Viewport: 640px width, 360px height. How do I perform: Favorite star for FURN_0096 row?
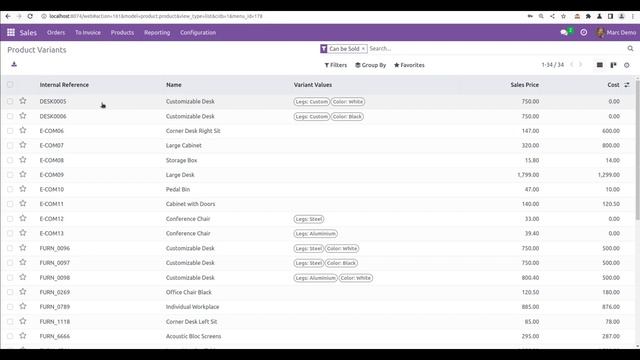23,248
